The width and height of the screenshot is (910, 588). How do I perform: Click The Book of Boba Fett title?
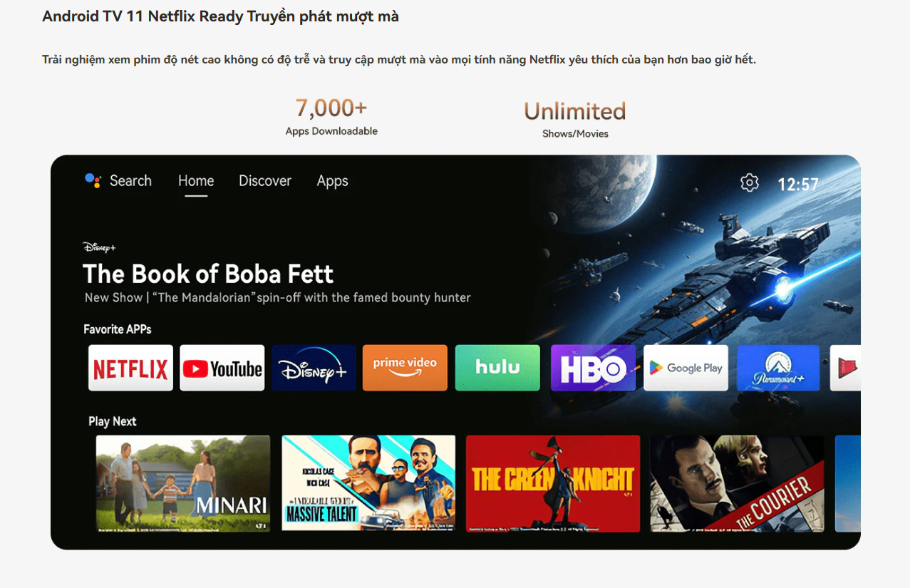(208, 274)
